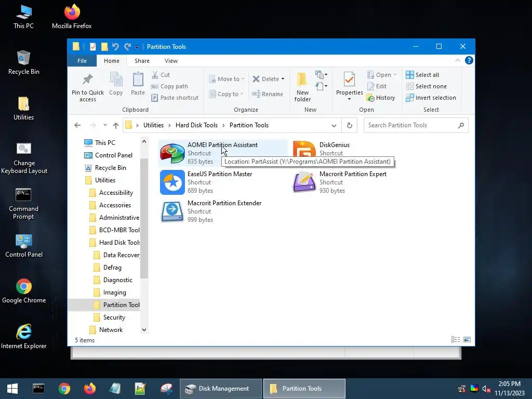Image resolution: width=532 pixels, height=399 pixels.
Task: Click the Undo icon in title bar
Action: (116, 46)
